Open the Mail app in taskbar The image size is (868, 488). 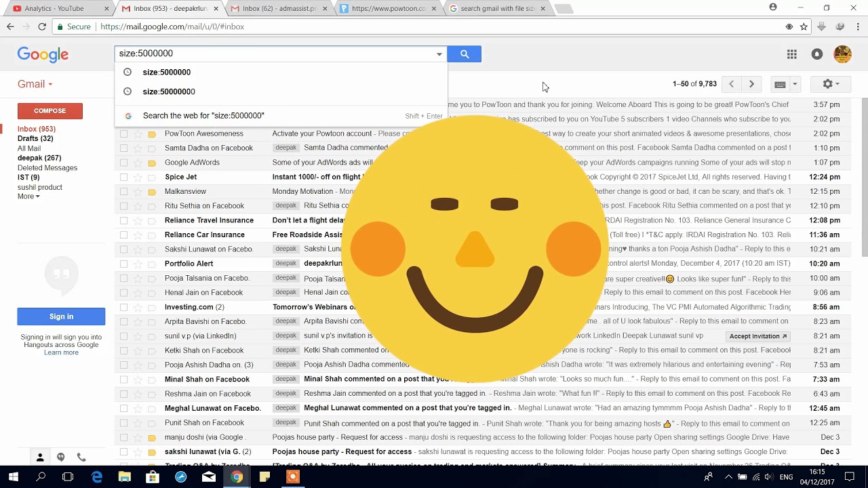pos(209,477)
